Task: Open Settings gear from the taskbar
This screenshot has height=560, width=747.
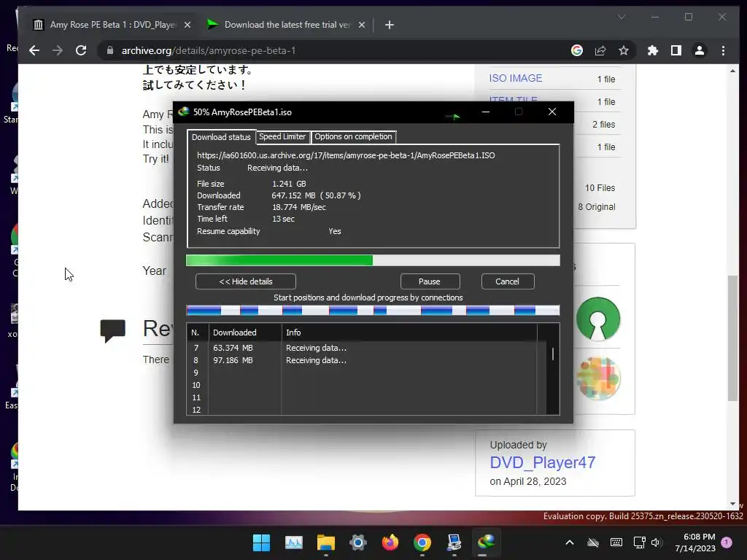Action: point(357,542)
